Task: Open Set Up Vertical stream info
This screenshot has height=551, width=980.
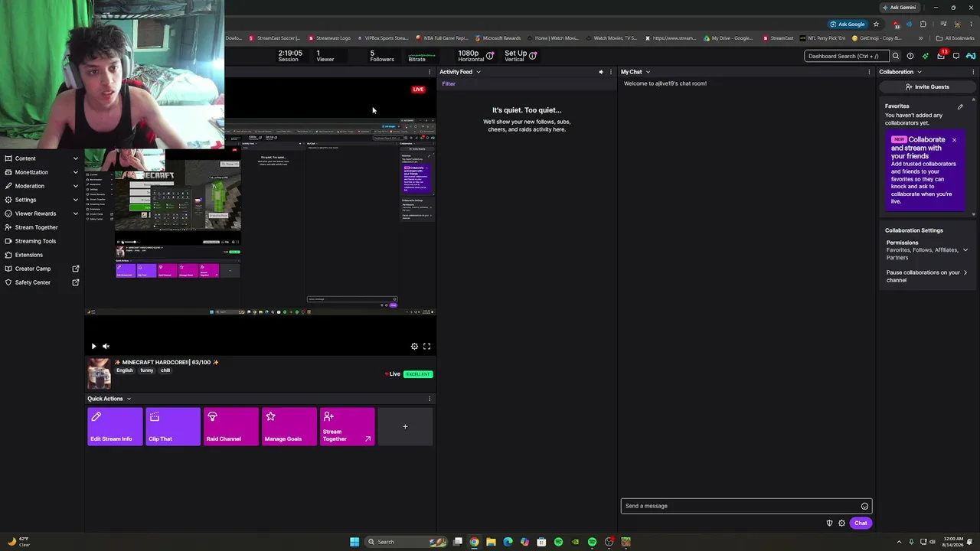Action: [x=521, y=56]
